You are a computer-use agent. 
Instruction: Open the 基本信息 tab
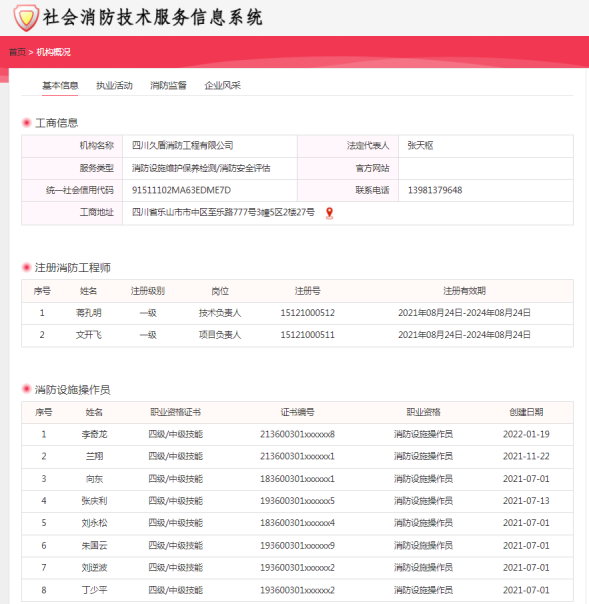click(60, 86)
